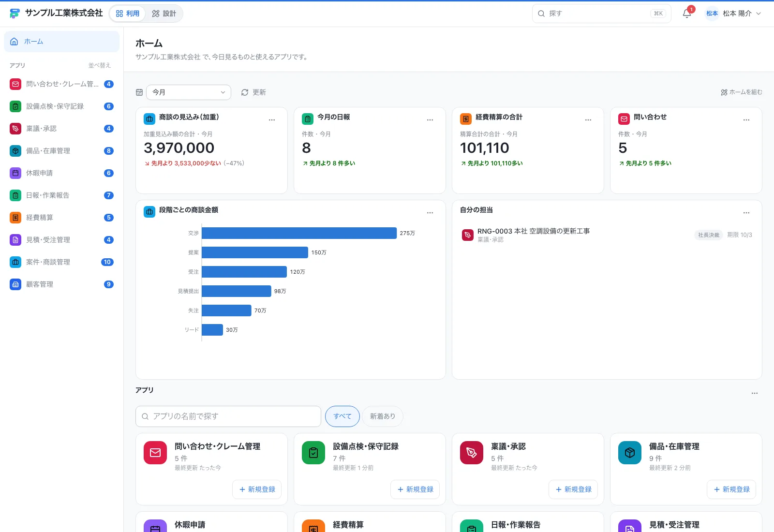The image size is (774, 532).
Task: Click the アプリの名前で探す search field
Action: click(228, 416)
